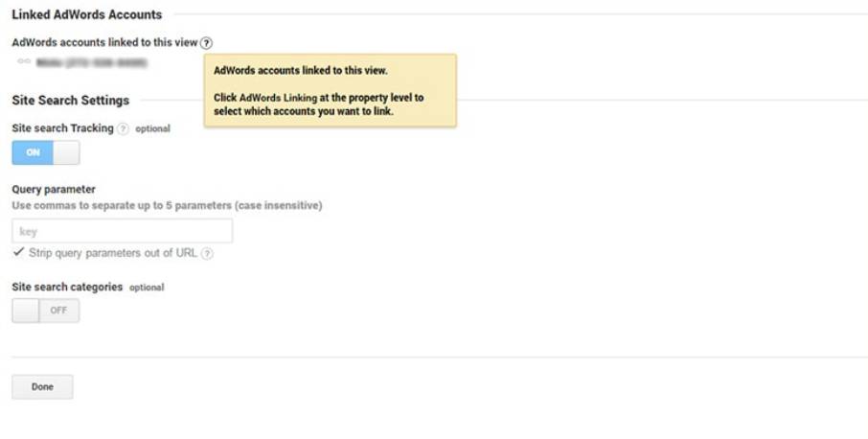Open help icon next to Site search Tracking
Screen dimensions: 868x439
click(123, 128)
